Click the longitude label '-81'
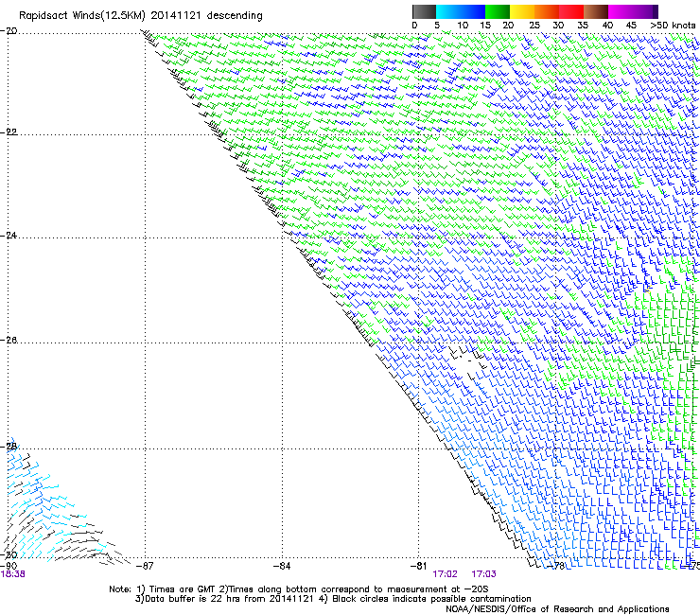 tap(418, 566)
